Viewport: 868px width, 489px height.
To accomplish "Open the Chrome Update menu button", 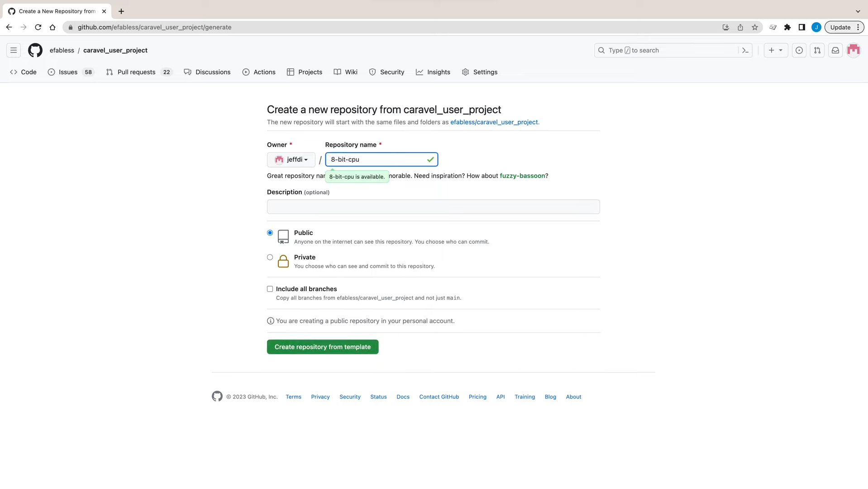I will click(x=844, y=27).
